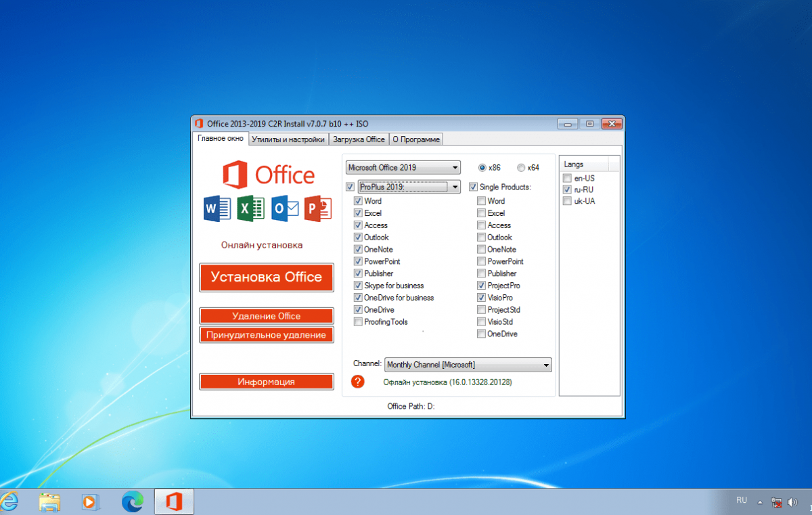Click Принудительное удаление button
Image resolution: width=812 pixels, height=515 pixels.
[x=267, y=335]
